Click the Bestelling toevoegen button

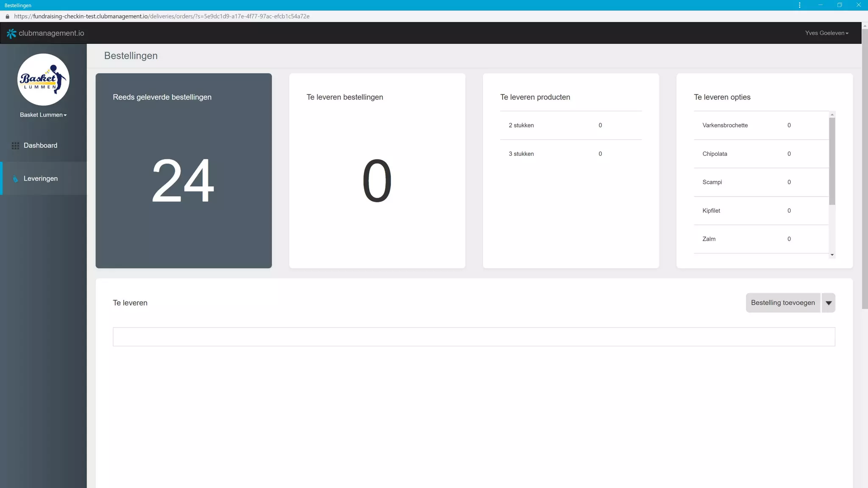click(782, 303)
